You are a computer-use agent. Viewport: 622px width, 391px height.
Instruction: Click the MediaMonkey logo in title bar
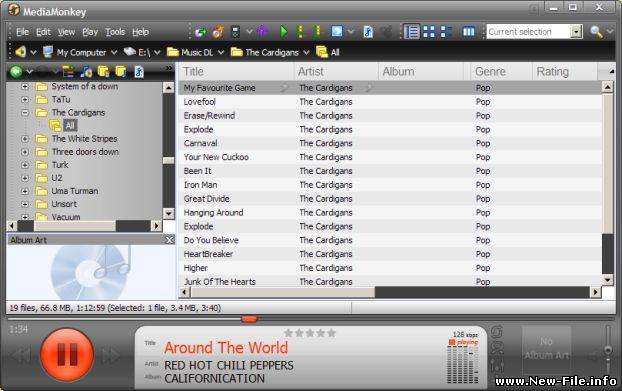(x=13, y=10)
